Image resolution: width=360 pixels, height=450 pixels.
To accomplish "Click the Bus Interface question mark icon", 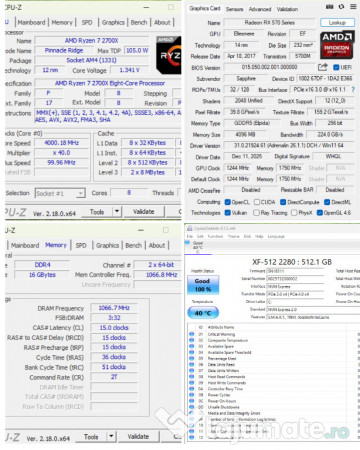I will point(353,89).
